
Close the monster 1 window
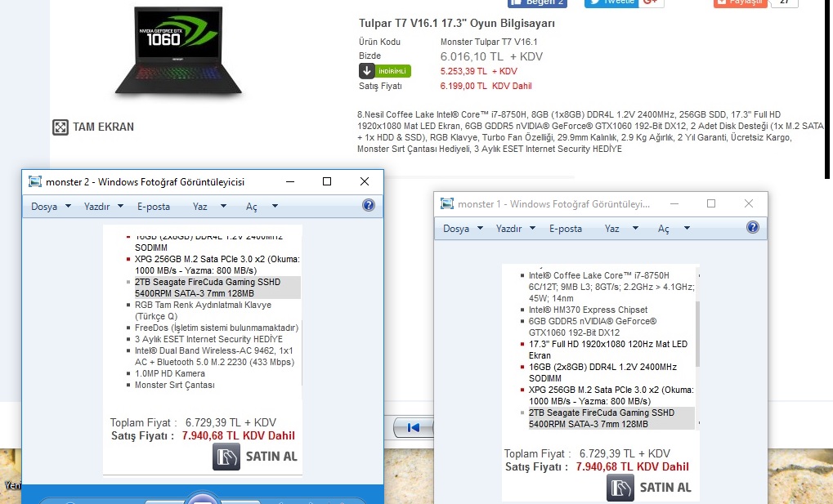(749, 203)
